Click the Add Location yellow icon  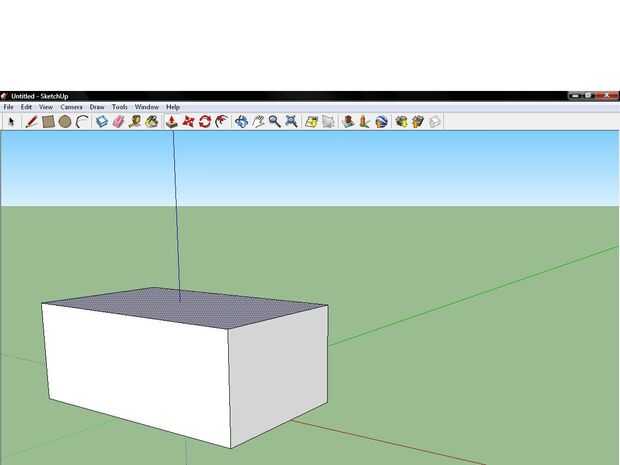click(311, 121)
